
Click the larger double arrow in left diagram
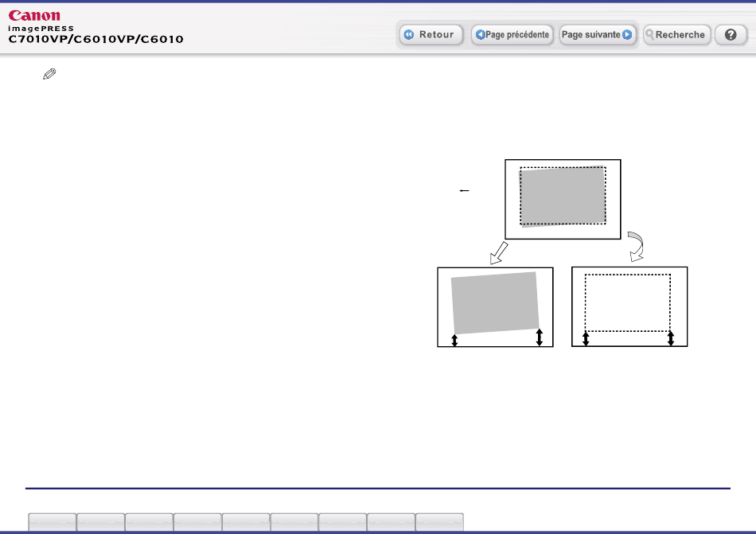click(x=540, y=337)
